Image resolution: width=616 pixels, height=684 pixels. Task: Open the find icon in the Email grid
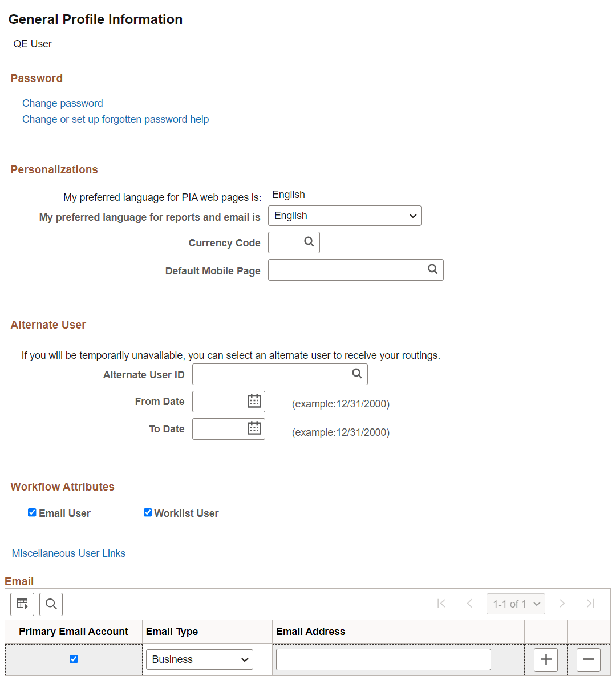click(x=51, y=604)
